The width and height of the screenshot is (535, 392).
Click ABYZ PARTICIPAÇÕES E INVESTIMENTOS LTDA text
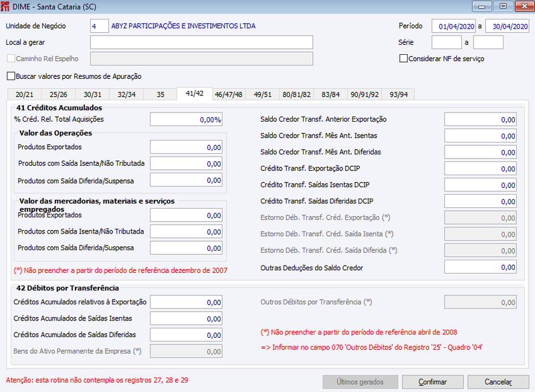pyautogui.click(x=183, y=26)
